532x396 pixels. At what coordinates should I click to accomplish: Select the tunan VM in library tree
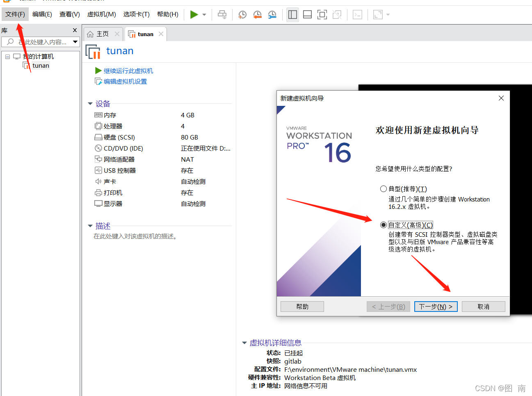pos(41,66)
